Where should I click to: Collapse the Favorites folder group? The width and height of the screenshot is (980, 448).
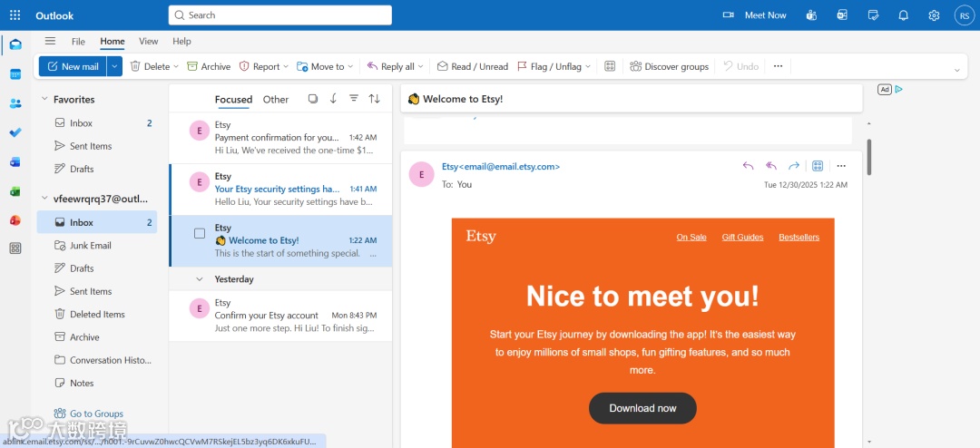coord(44,100)
